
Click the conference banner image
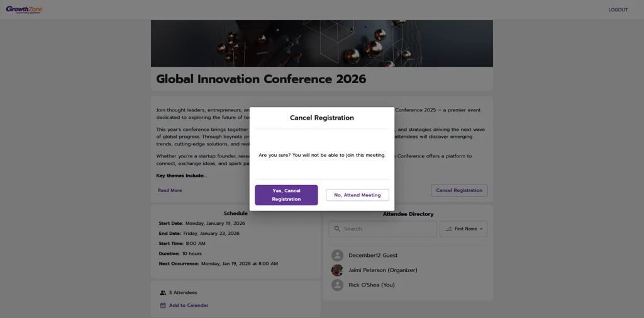click(322, 43)
